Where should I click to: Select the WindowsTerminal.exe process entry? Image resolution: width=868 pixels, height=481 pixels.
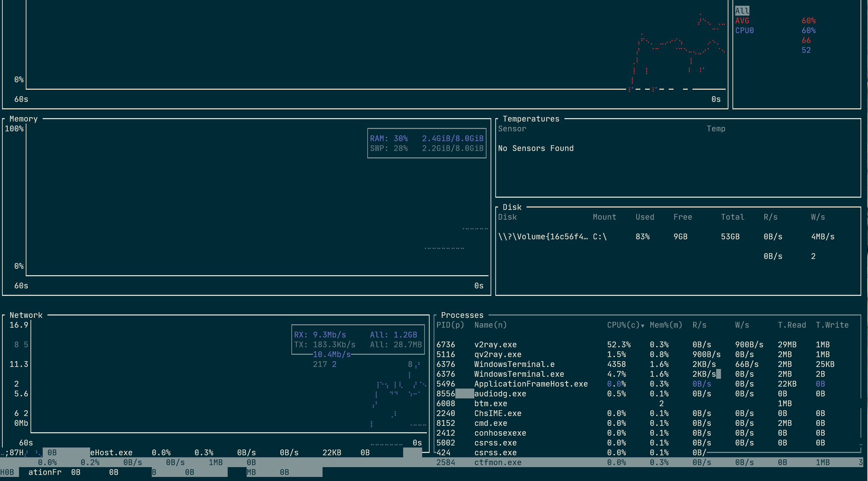(x=519, y=374)
